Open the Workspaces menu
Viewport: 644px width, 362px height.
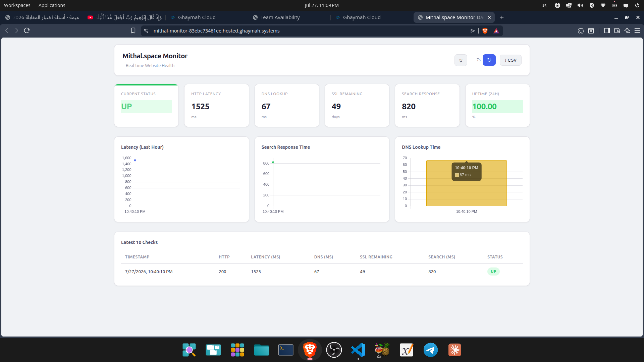pos(17,5)
